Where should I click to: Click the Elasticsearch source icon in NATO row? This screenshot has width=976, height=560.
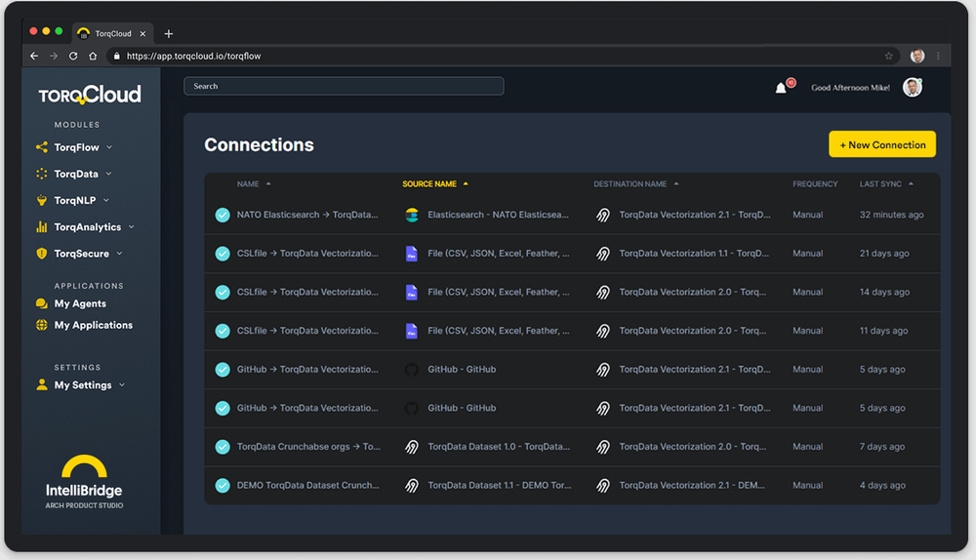pos(412,215)
